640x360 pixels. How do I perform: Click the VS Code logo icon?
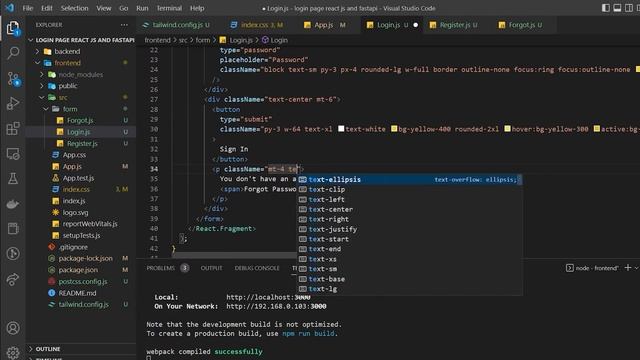[x=9, y=8]
